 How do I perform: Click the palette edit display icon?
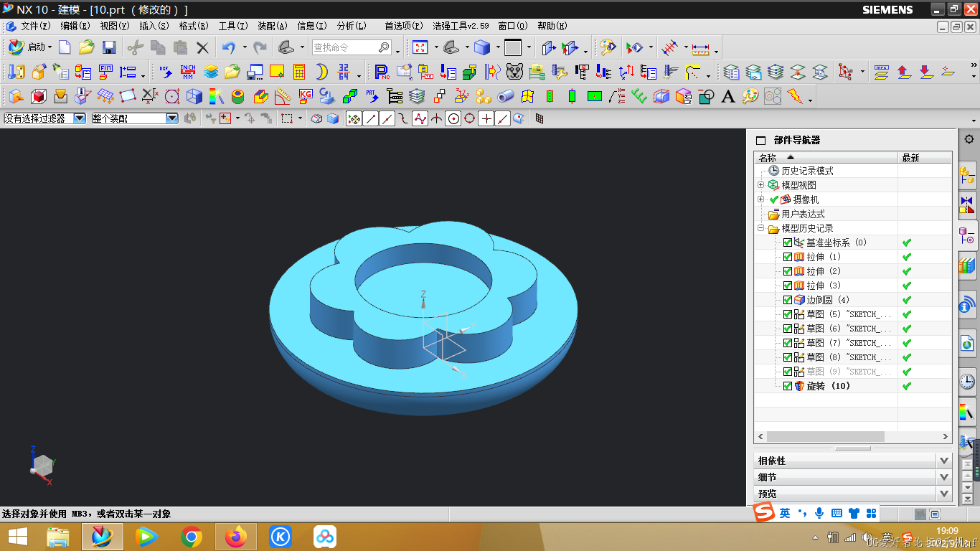coord(608,48)
